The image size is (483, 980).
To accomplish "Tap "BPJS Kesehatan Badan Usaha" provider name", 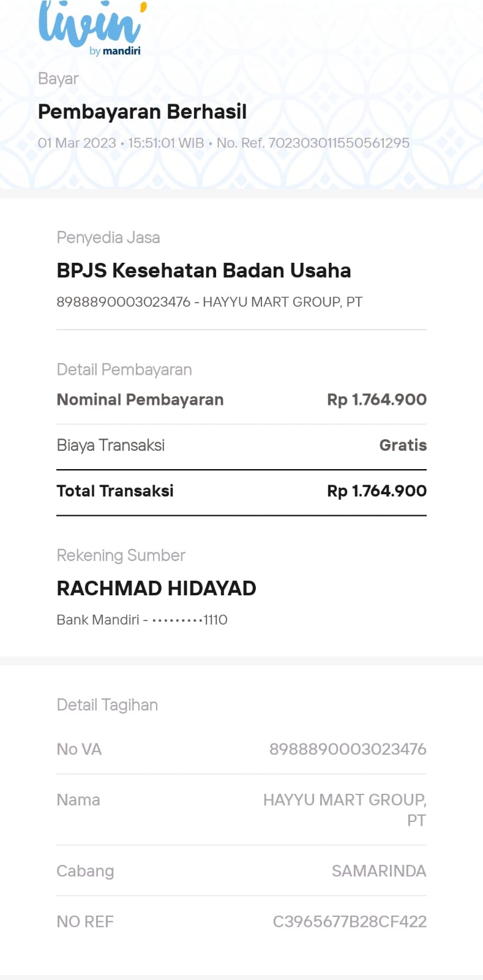I will [204, 271].
